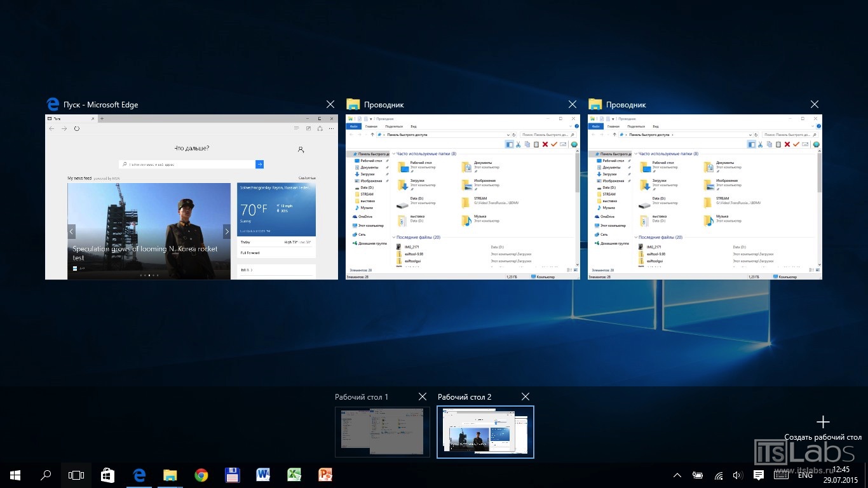This screenshot has height=488, width=868.
Task: Toggle the Task View taskbar button
Action: click(76, 475)
